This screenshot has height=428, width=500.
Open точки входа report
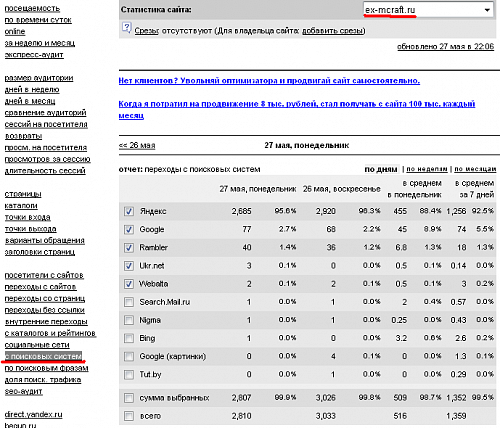28,218
